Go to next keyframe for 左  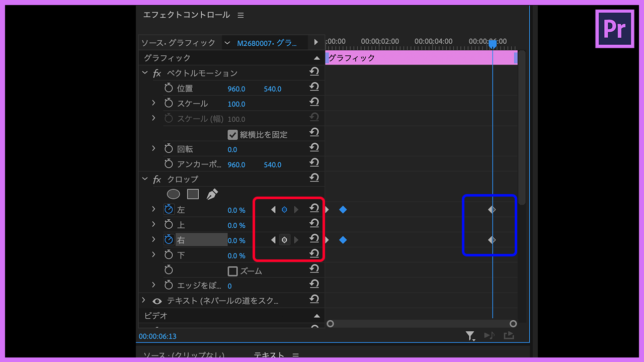296,210
